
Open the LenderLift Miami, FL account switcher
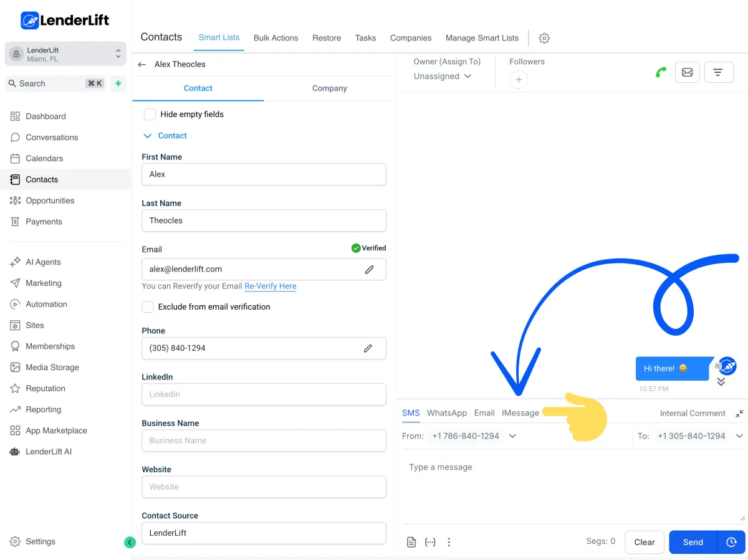65,54
